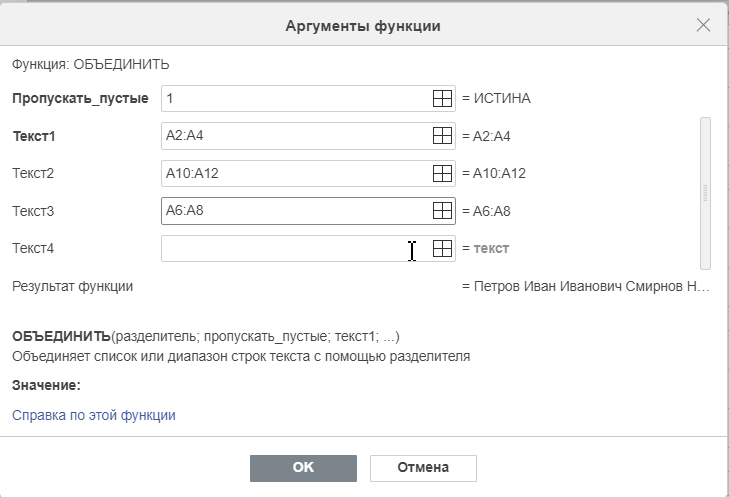Click the ОБЪЕДИНИТЬ syntax description line
Image resolution: width=729 pixels, height=497 pixels.
(206, 336)
